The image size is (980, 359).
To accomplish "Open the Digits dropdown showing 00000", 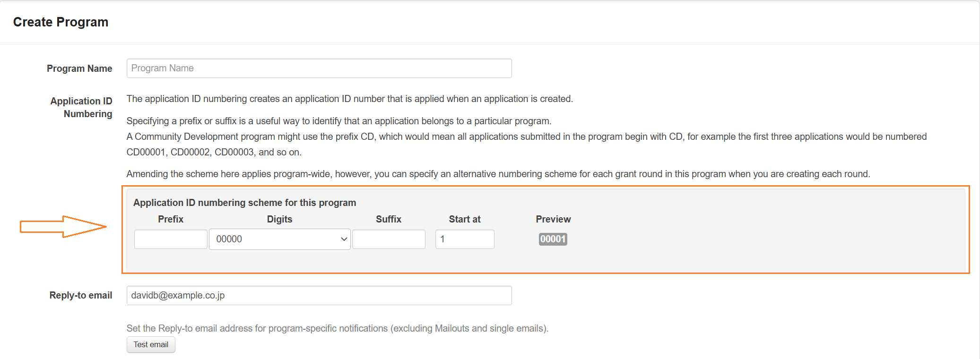I will (279, 239).
